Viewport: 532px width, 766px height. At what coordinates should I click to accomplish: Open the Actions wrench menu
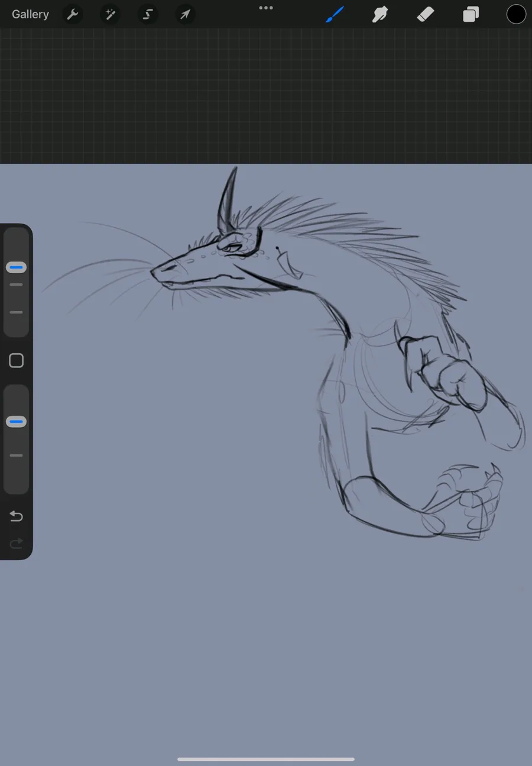pos(73,14)
